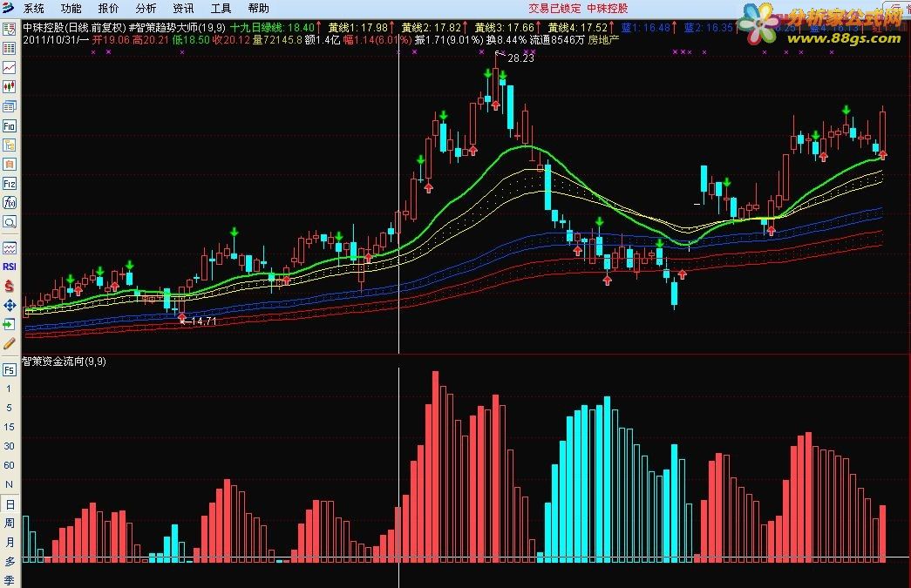911x588 pixels.
Task: Select the N custom period
Action: point(9,484)
